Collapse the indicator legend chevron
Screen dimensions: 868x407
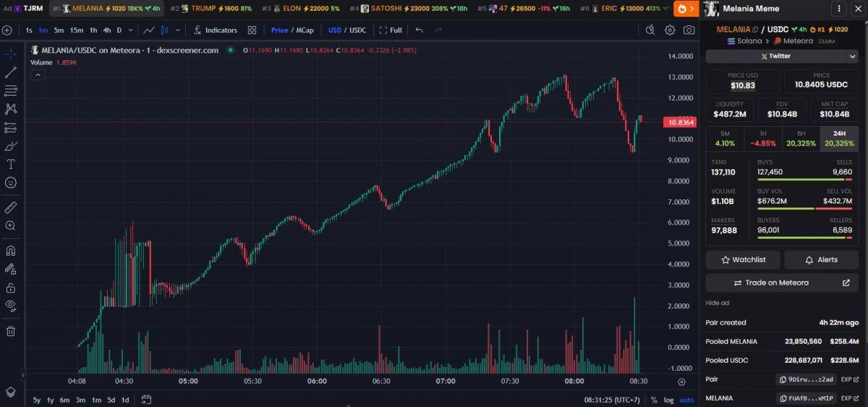point(38,75)
